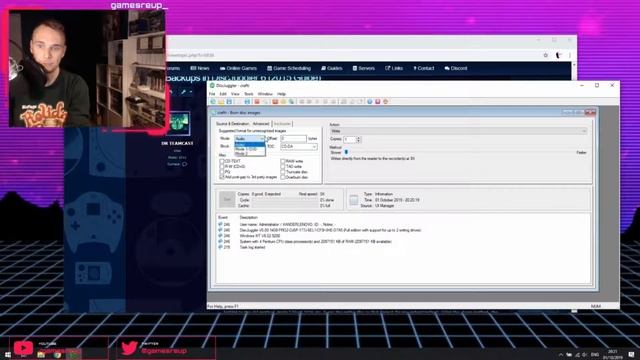Enable the Truncate disc checkbox
640x360 pixels.
coord(282,172)
